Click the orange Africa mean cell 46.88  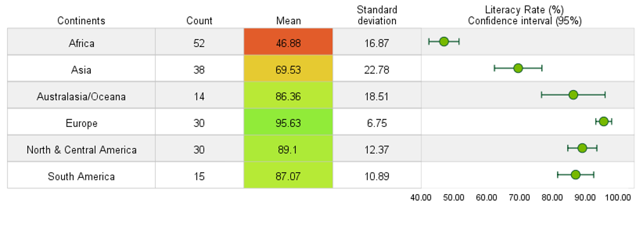pyautogui.click(x=288, y=41)
